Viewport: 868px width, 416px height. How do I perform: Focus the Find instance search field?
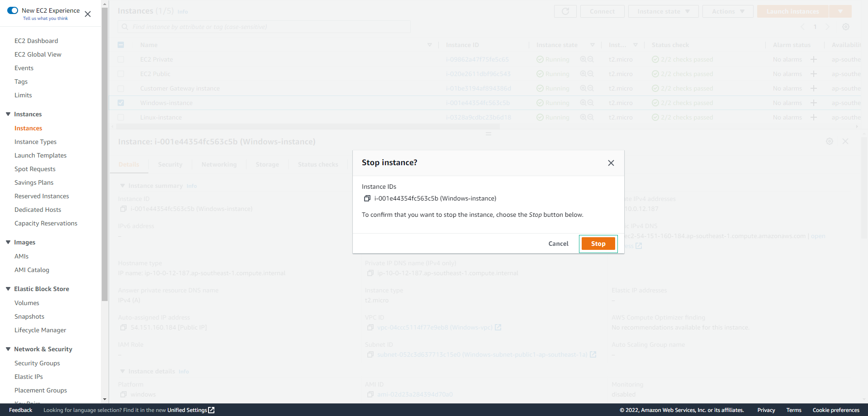click(x=264, y=27)
